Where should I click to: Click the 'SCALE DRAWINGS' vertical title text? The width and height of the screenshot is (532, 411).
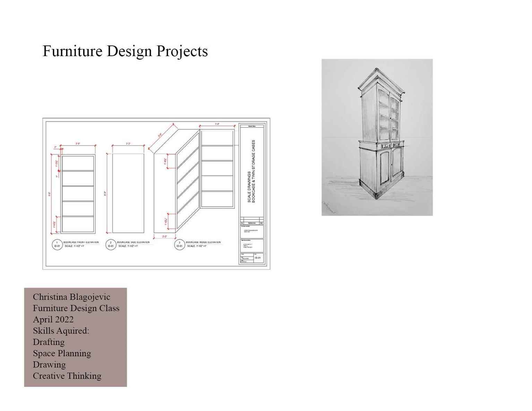249,187
